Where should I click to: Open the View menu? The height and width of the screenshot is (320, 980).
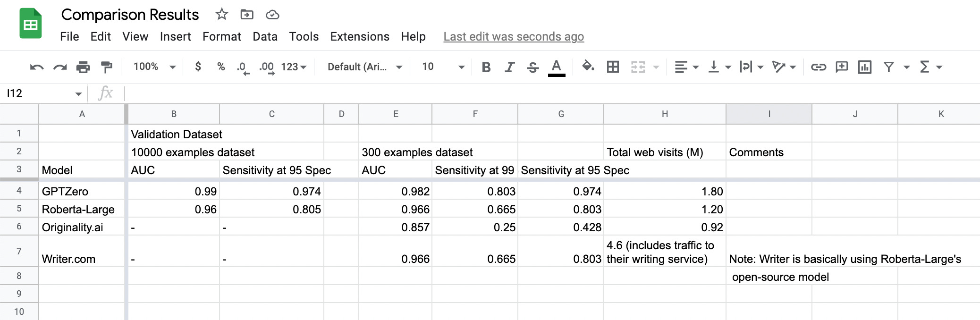[x=135, y=36]
